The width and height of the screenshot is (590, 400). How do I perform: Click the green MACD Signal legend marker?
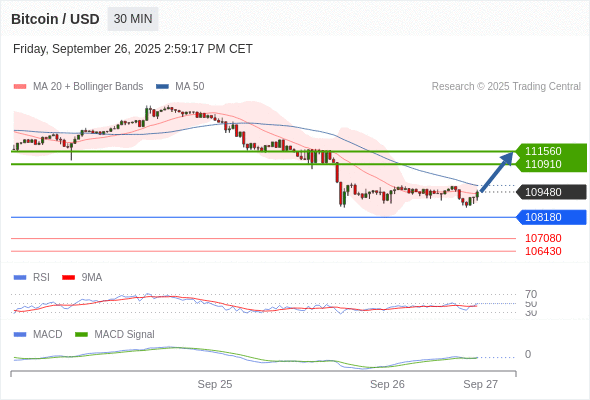point(81,335)
